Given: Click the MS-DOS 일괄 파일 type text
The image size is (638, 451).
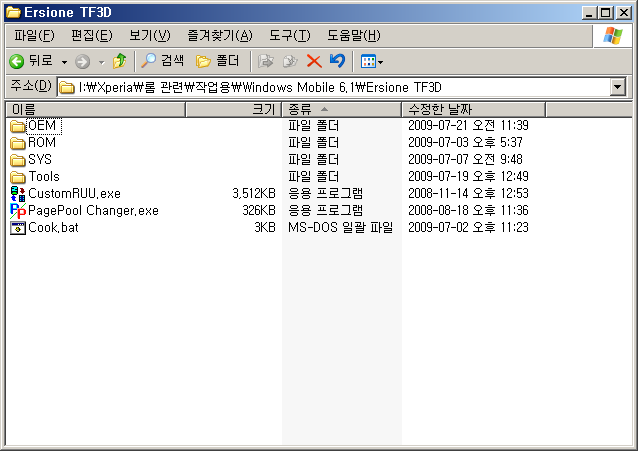Looking at the screenshot, I should click(x=341, y=228).
